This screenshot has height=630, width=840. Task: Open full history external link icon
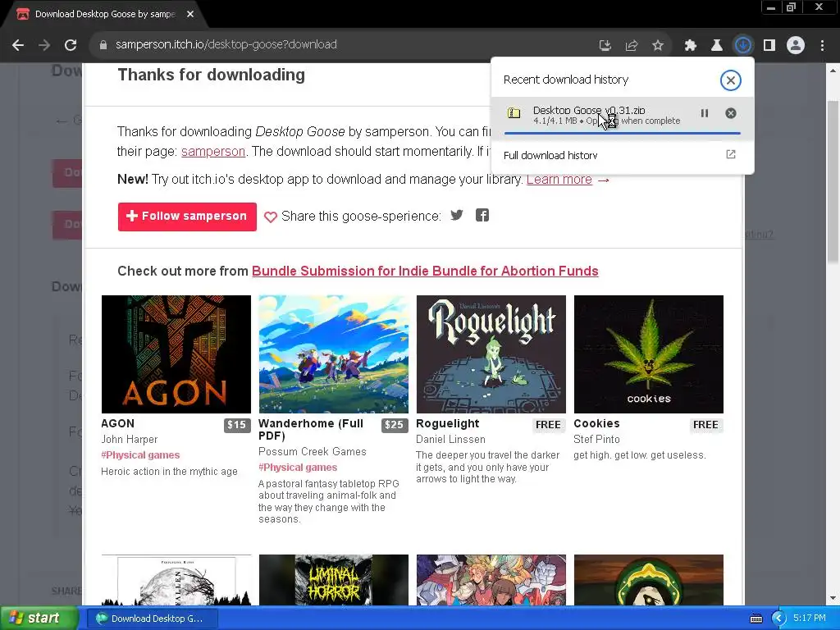[731, 155]
